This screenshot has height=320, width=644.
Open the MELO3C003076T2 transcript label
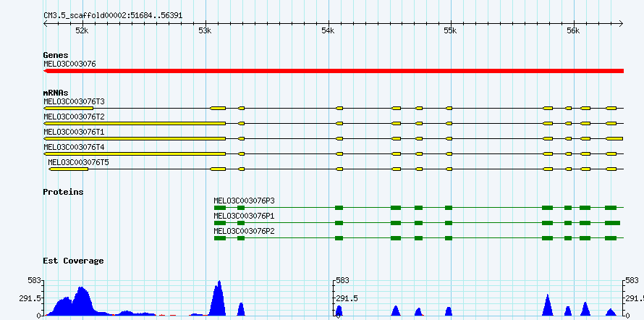[x=74, y=117]
